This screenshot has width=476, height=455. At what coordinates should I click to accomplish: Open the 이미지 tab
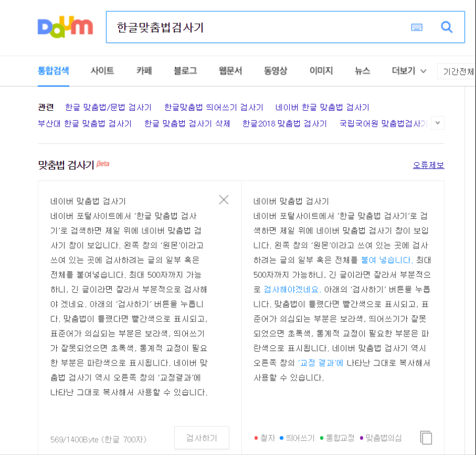click(321, 71)
